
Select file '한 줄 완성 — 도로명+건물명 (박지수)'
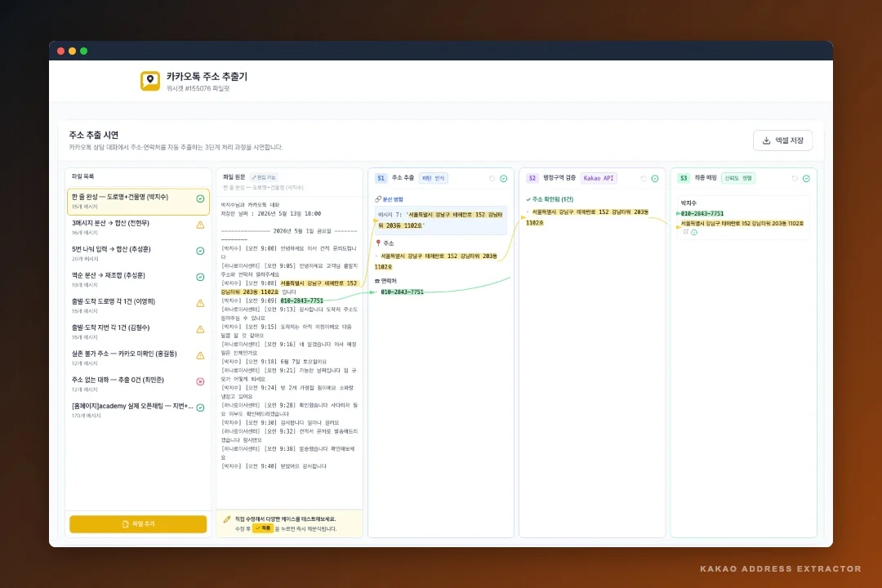click(138, 202)
